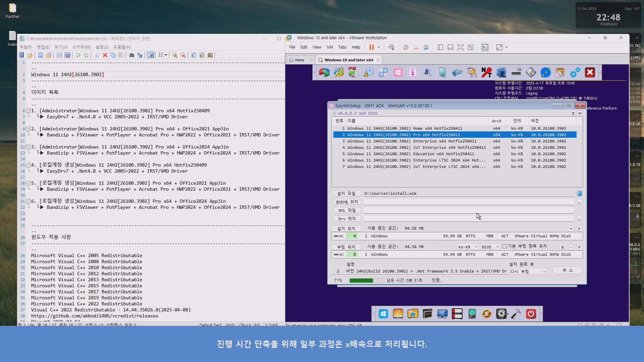Expand the 다시 부팅 after-install dropdown
Image resolution: width=644 pixels, height=362 pixels.
(528, 271)
